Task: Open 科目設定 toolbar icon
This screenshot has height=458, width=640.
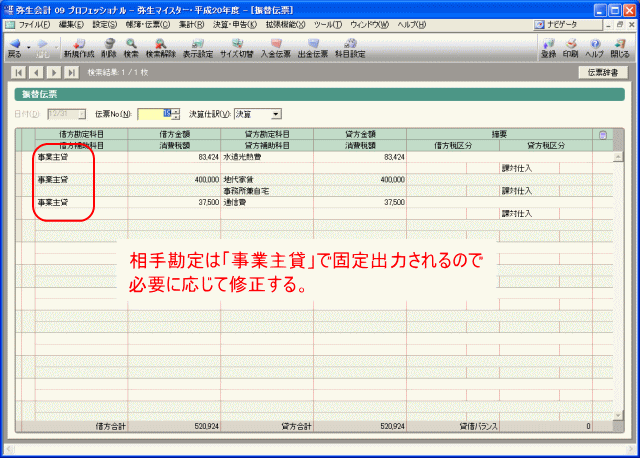Action: coord(350,48)
